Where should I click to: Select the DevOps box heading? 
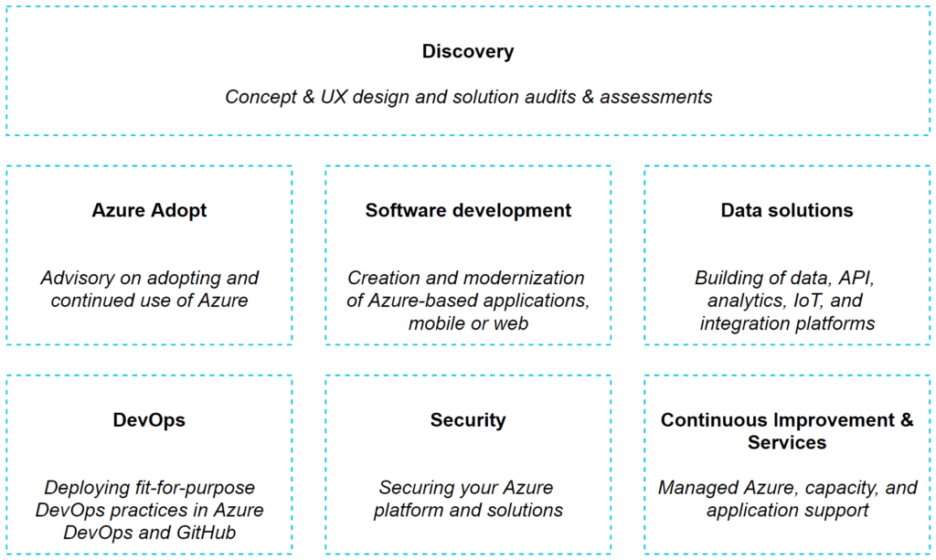pyautogui.click(x=149, y=420)
